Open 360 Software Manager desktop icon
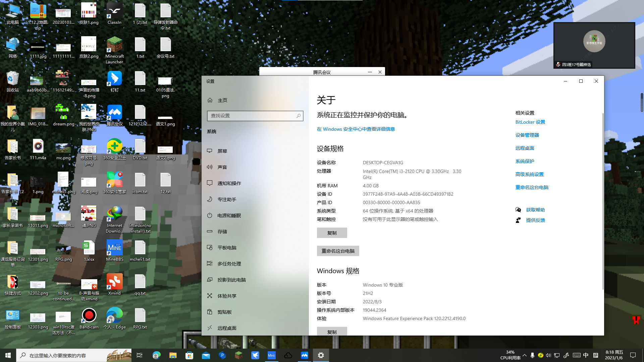This screenshot has width=644, height=362. pos(114,183)
